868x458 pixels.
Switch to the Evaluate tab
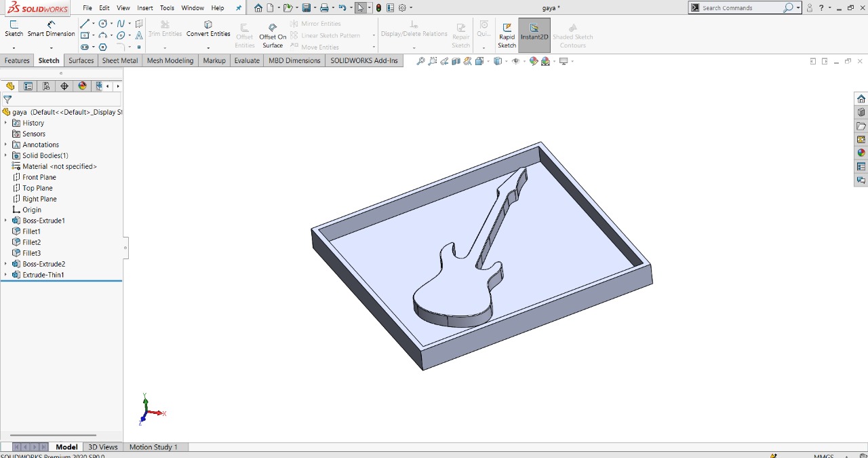point(247,60)
